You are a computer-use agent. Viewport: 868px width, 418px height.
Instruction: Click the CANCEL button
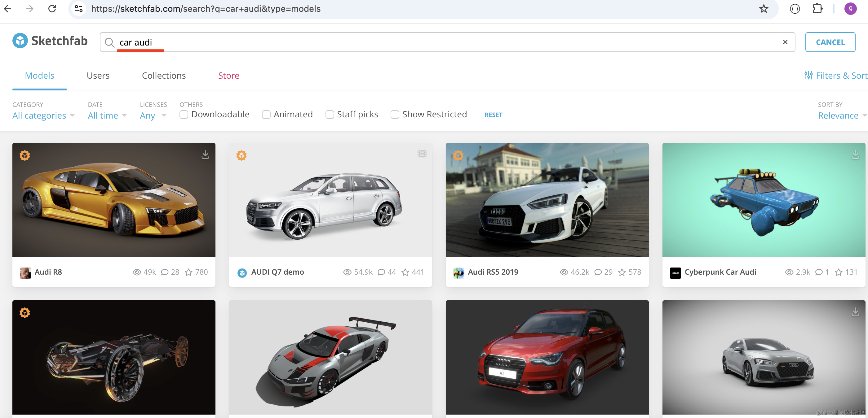830,42
